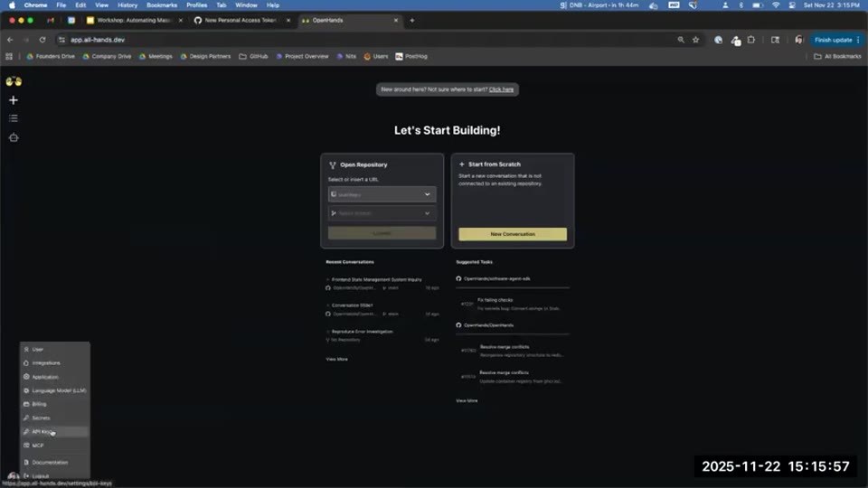Click View More under Recent Conversations
868x488 pixels.
coord(336,359)
